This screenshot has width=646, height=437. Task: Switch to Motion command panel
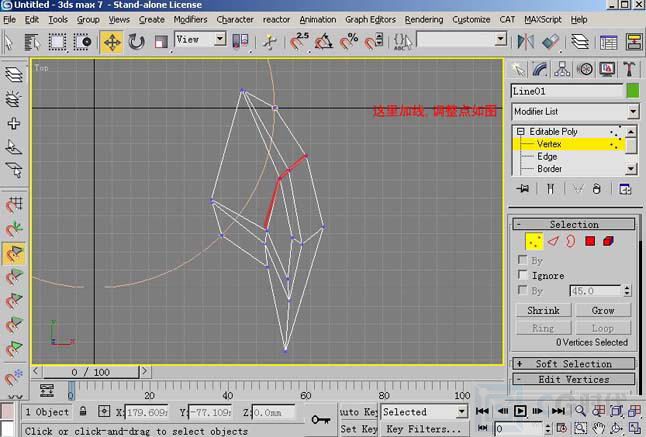pos(585,69)
